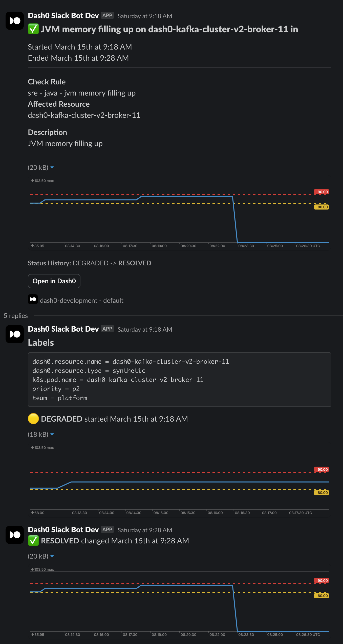Open the DEGRADED memory chart image
Viewport: 343px width, 644px height.
(179, 479)
